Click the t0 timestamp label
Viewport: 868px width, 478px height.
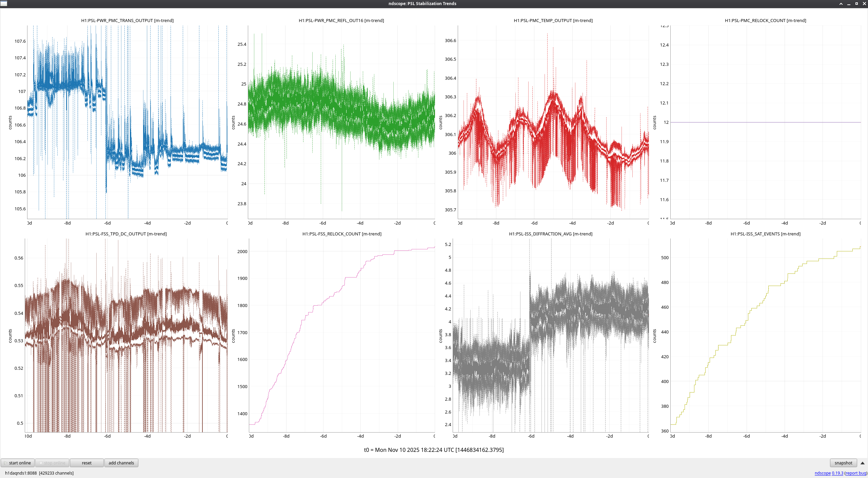tap(434, 450)
